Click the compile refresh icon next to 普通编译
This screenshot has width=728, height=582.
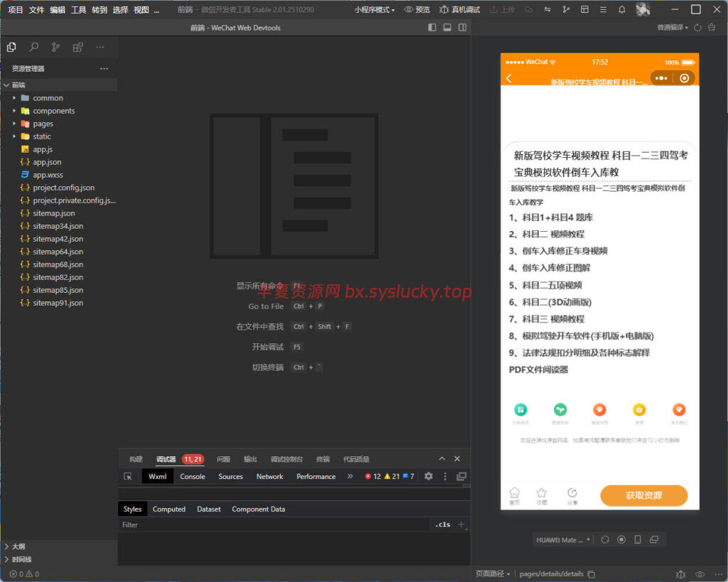click(x=697, y=28)
